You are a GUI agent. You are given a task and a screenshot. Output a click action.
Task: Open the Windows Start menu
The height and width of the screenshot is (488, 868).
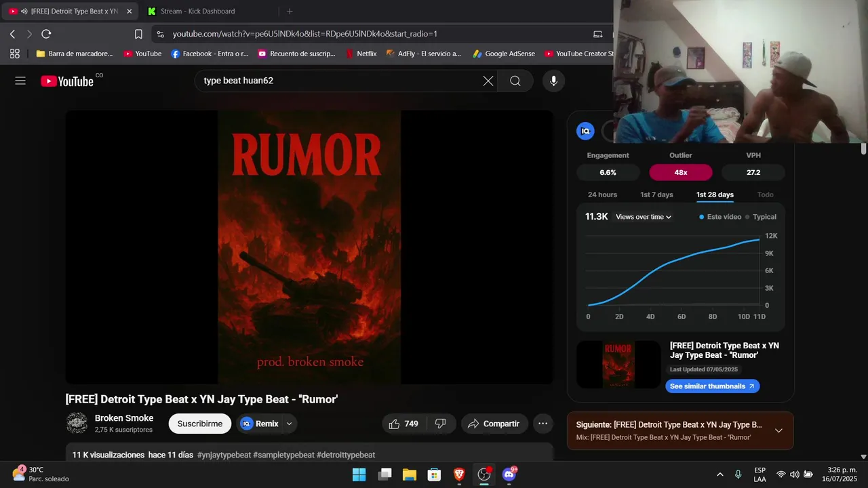(x=359, y=474)
